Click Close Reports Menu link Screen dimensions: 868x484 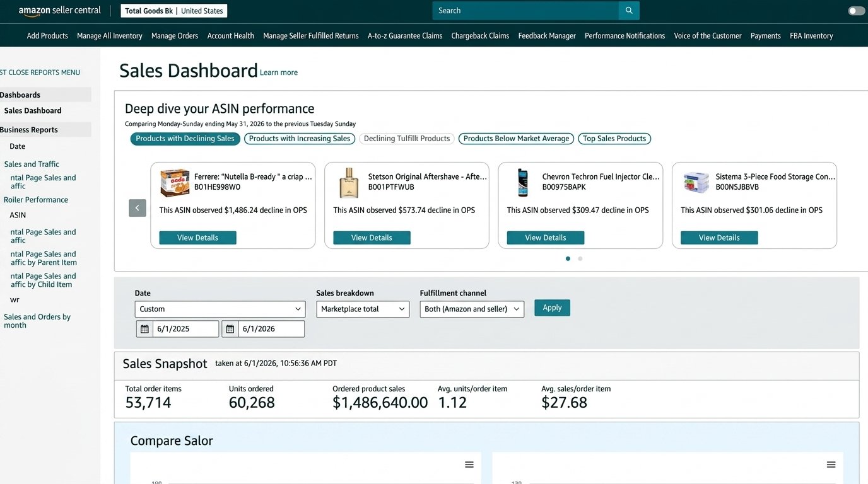(40, 72)
